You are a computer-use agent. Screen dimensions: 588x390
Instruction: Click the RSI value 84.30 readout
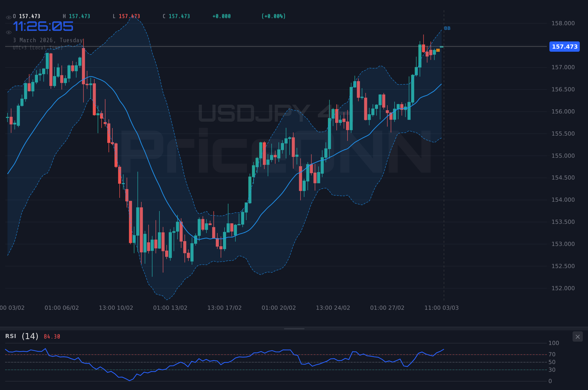51,336
